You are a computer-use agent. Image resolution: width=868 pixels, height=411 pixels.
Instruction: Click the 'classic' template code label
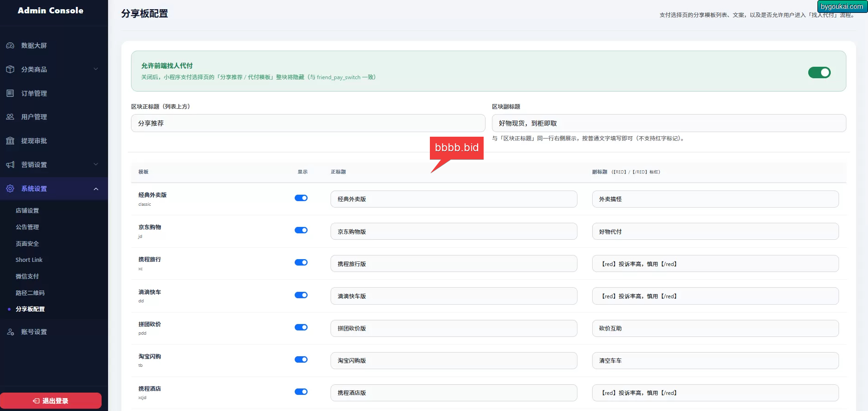[x=144, y=204]
